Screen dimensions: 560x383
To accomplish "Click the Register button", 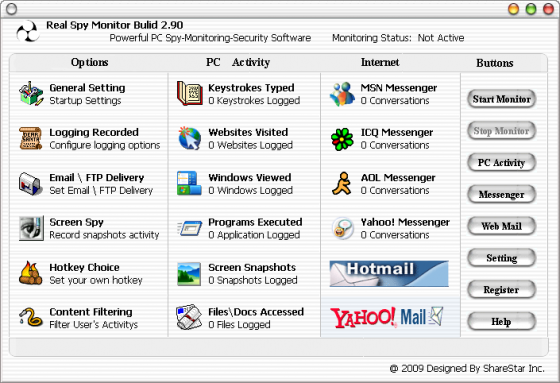I will coord(501,290).
